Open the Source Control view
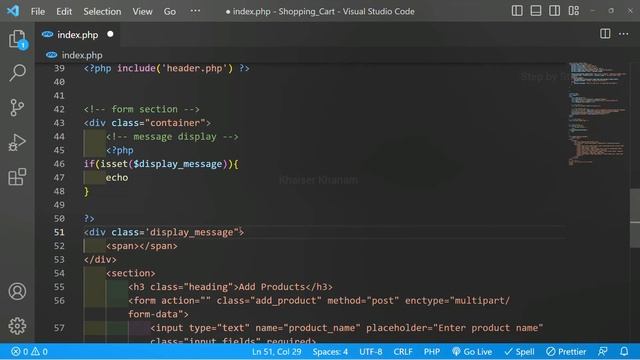 pos(17,108)
